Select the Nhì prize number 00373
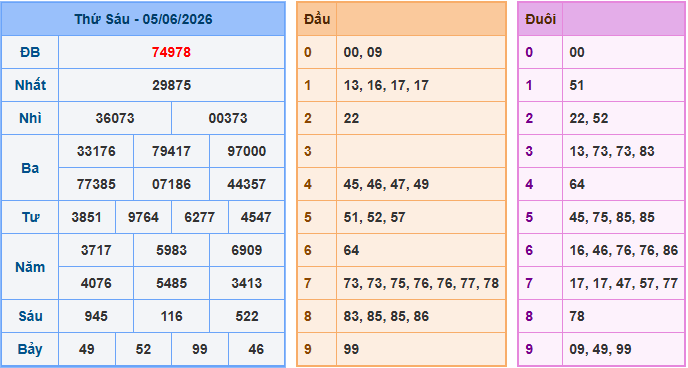688x368 pixels. click(228, 118)
